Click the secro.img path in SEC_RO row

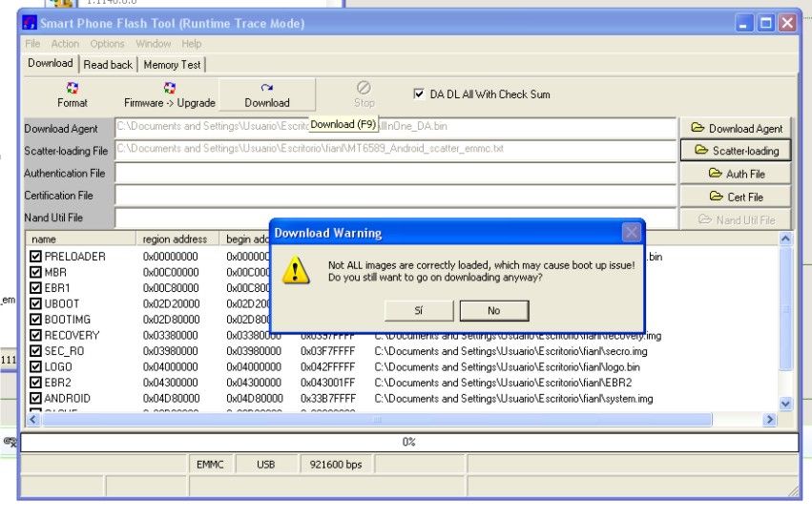(510, 350)
